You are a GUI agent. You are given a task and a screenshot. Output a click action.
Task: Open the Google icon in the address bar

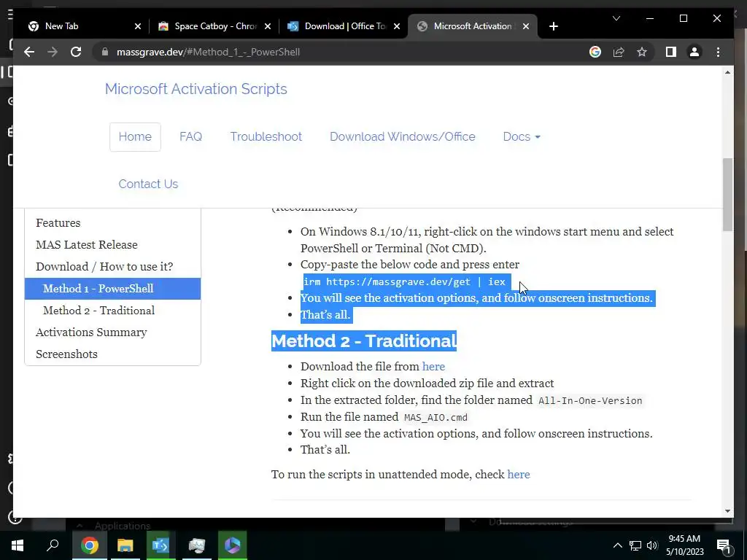[595, 52]
